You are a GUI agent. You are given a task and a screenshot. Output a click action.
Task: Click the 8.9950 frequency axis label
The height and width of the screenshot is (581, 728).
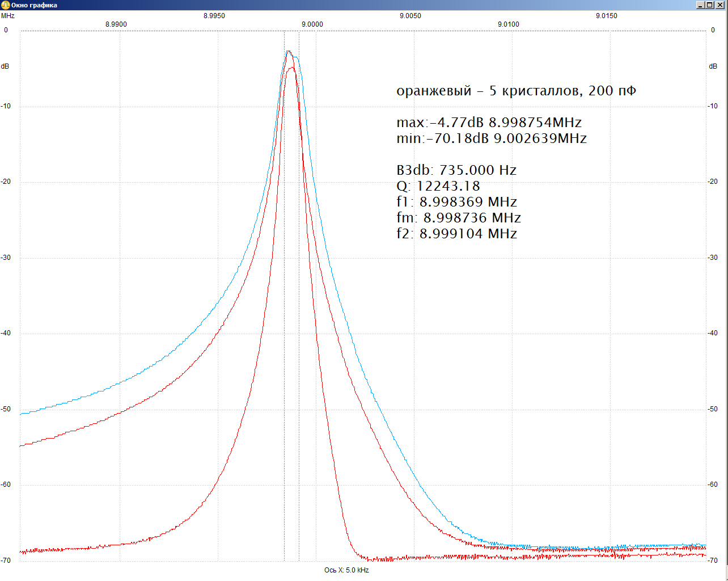(214, 16)
